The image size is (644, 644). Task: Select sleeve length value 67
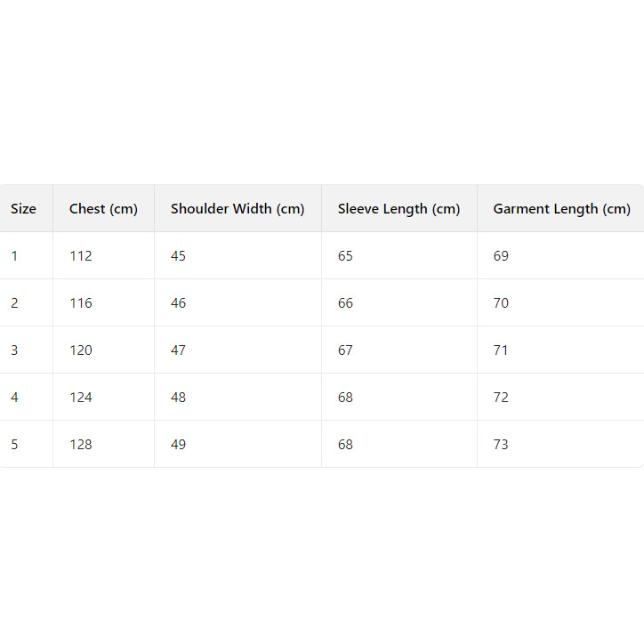coord(345,350)
